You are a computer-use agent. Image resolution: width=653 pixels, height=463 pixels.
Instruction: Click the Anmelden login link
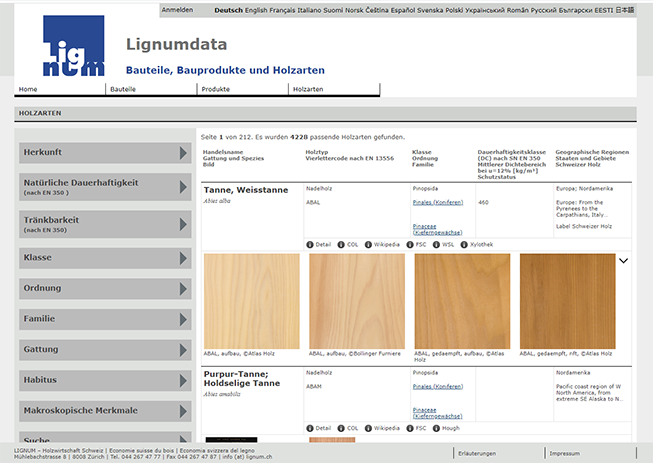pos(177,10)
